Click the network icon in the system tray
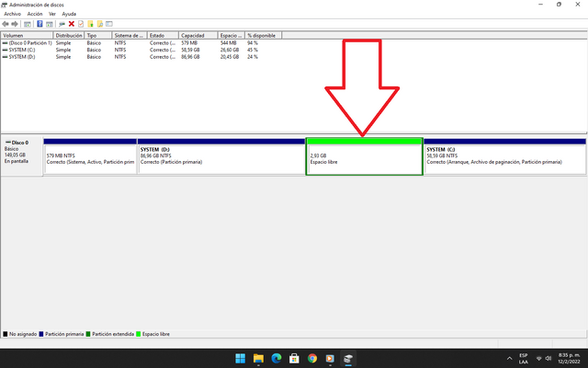 coord(539,359)
